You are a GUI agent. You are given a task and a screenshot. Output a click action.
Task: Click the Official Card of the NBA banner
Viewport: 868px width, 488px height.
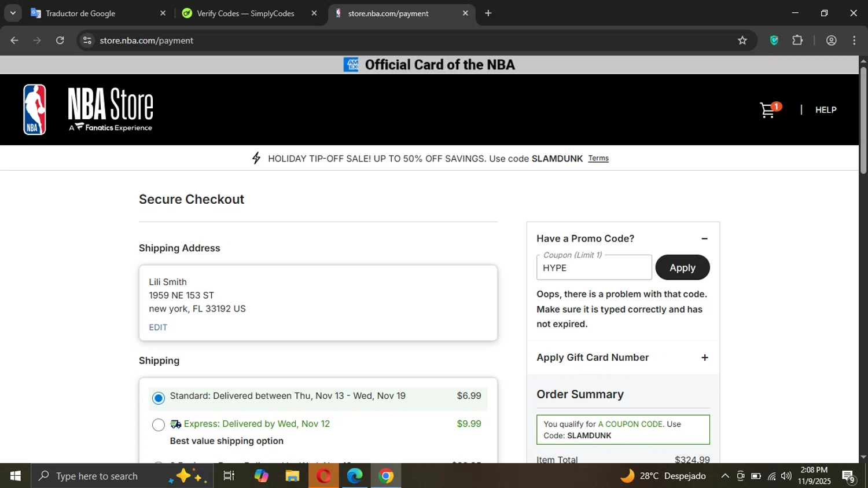429,65
